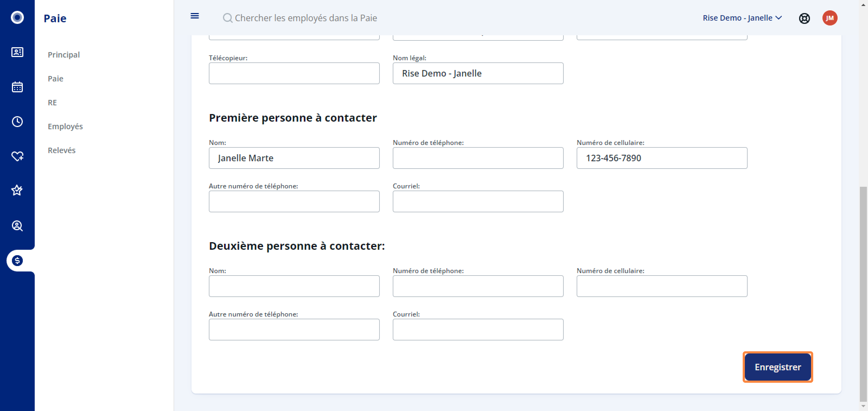Open the heart benefits sidebar icon
The width and height of the screenshot is (868, 411).
(x=17, y=156)
